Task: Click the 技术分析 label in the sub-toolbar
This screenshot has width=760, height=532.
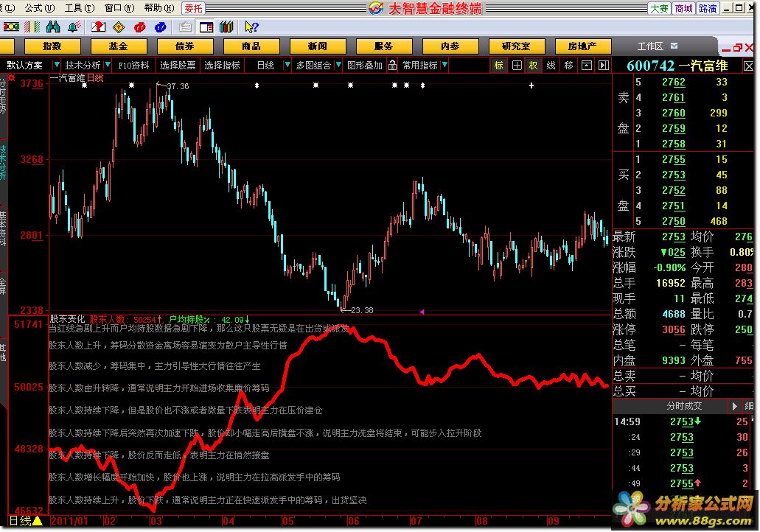Action: click(x=83, y=65)
